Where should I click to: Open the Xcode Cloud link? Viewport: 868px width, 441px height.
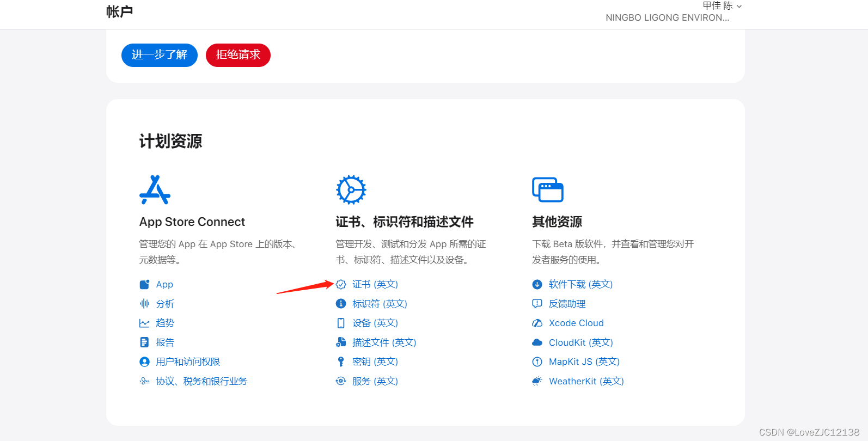click(576, 323)
